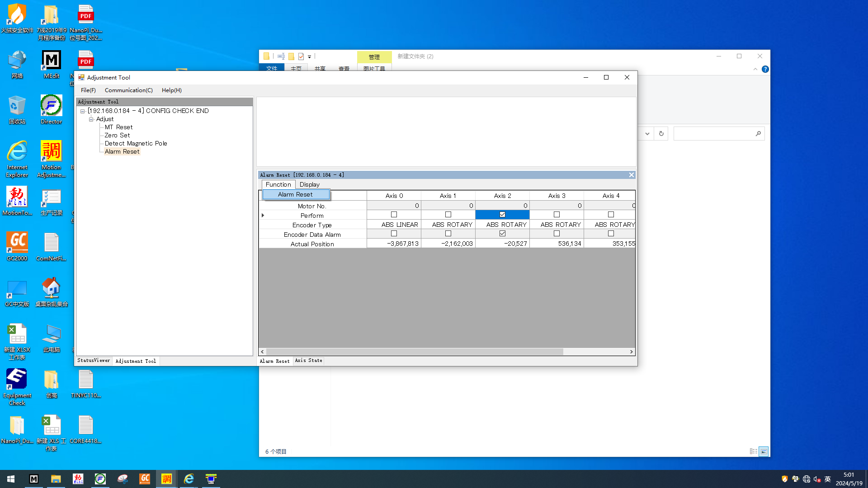Choose Alarm Reset in Function menu

tap(295, 194)
